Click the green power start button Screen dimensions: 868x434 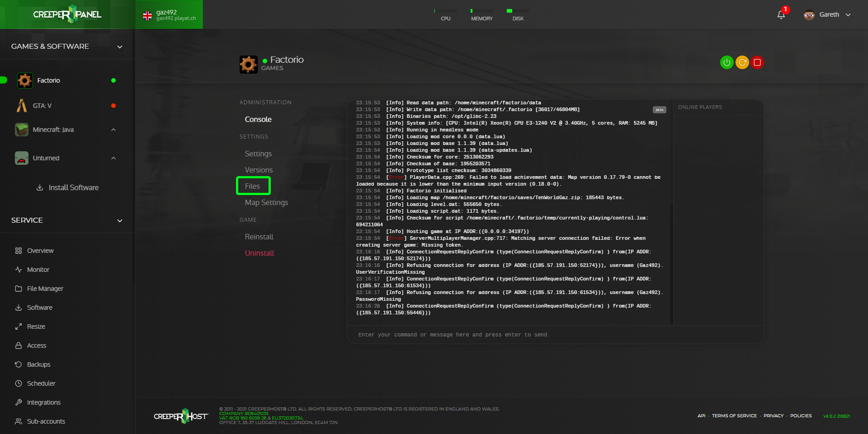point(726,62)
